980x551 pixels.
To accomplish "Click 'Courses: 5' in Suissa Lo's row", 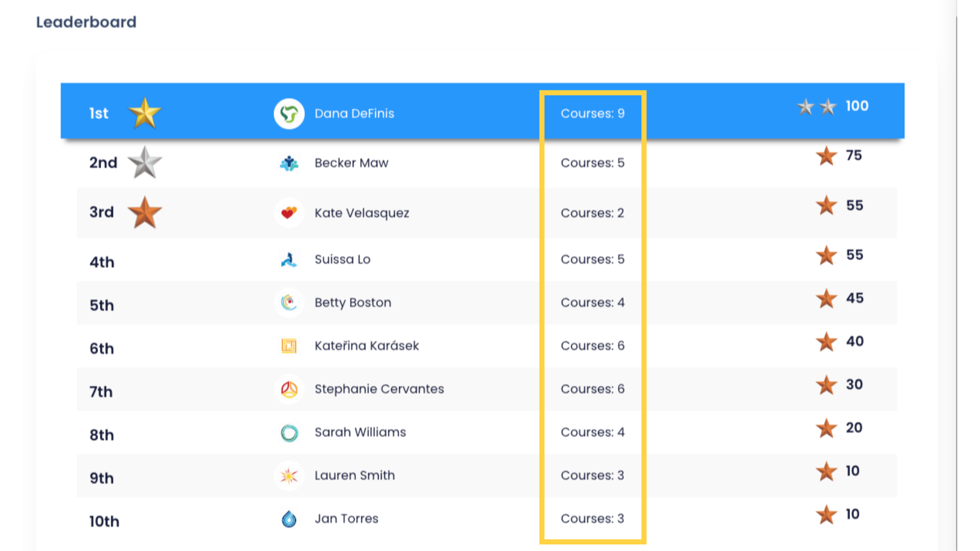I will 593,259.
